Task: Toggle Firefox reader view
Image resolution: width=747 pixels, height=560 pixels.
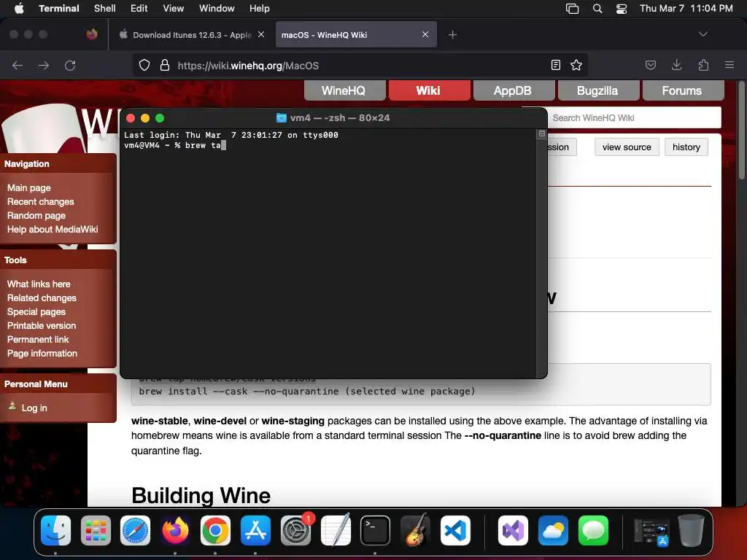Action: pos(555,65)
